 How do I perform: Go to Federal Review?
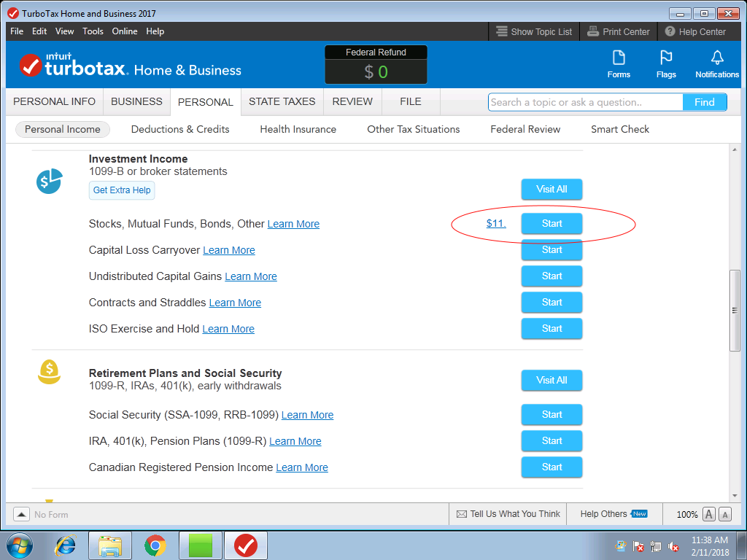pos(525,130)
